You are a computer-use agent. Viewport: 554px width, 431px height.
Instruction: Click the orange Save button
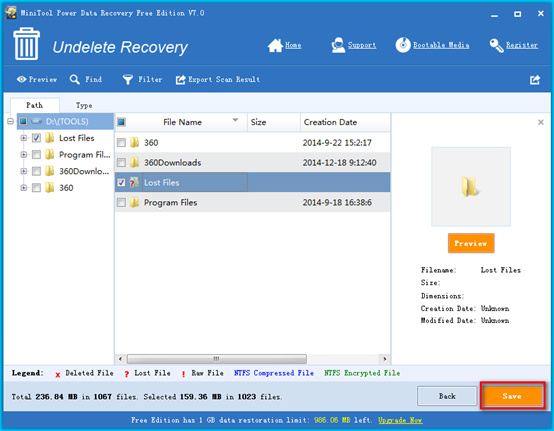coord(512,396)
